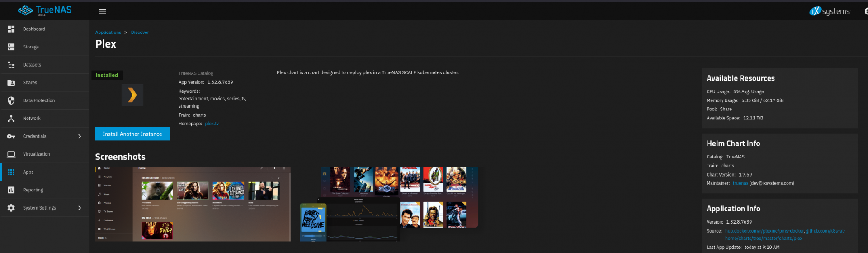
Task: Toggle sidebar with hamburger menu icon
Action: click(x=103, y=11)
